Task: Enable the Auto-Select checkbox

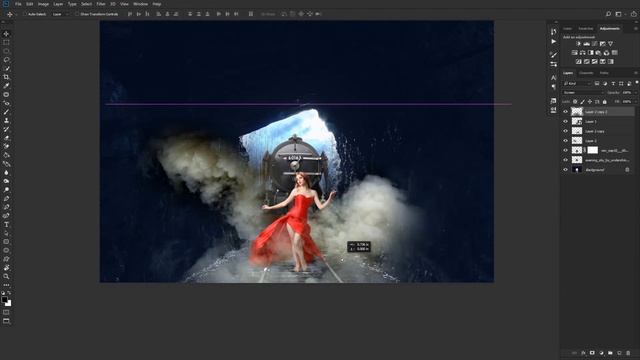Action: 25,14
